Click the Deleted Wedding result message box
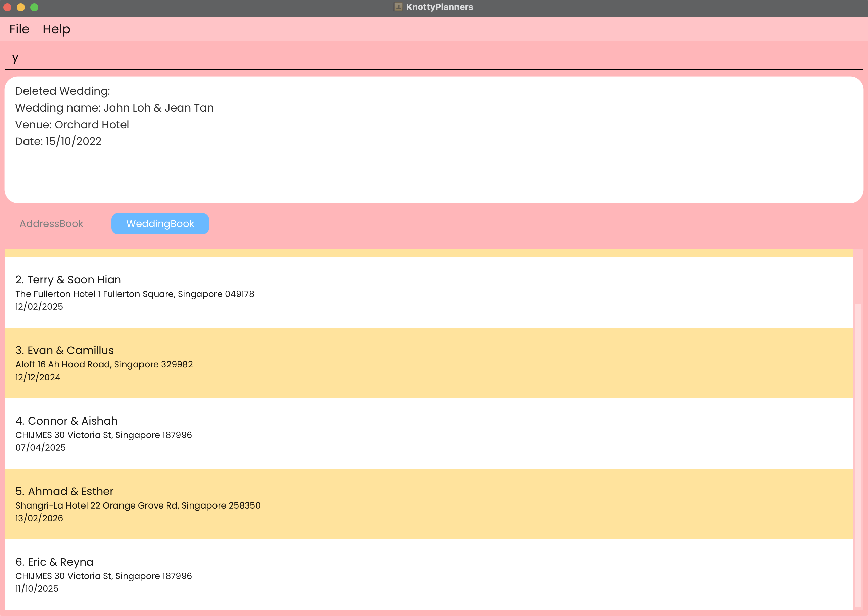 pos(434,140)
